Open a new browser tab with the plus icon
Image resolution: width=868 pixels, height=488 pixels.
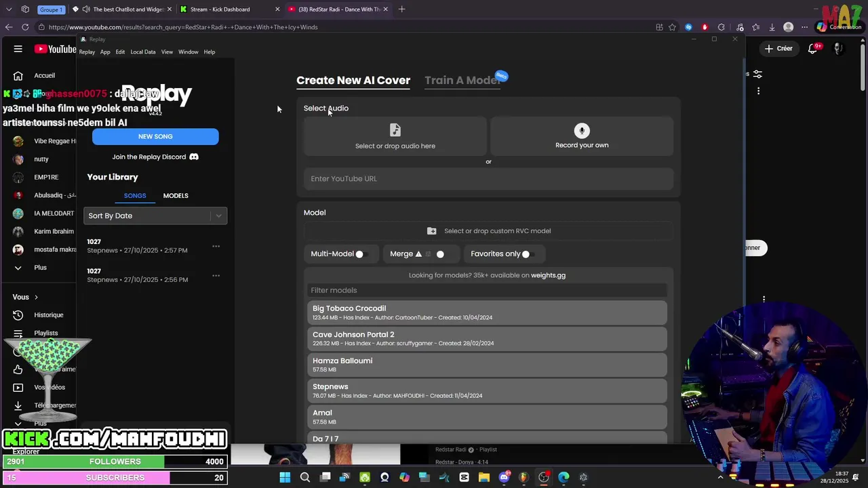point(402,9)
